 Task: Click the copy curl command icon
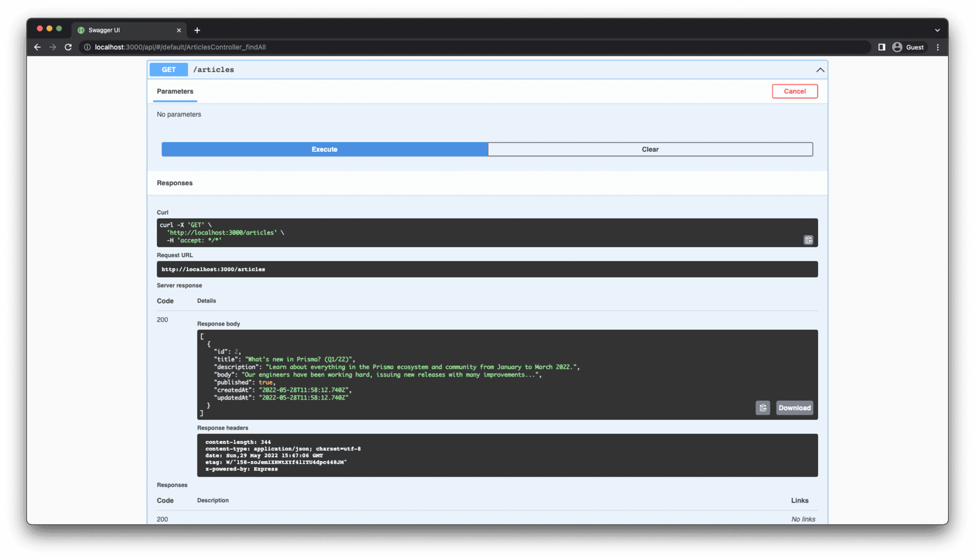(808, 239)
